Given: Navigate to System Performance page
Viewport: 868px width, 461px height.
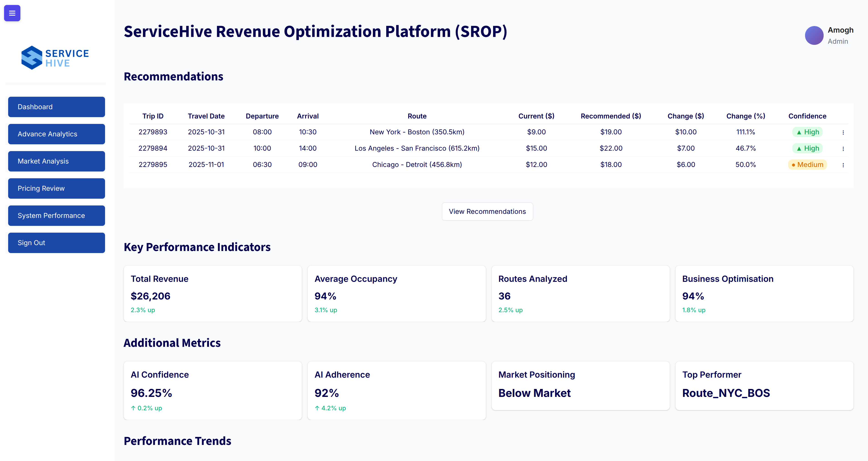Looking at the screenshot, I should tap(56, 215).
